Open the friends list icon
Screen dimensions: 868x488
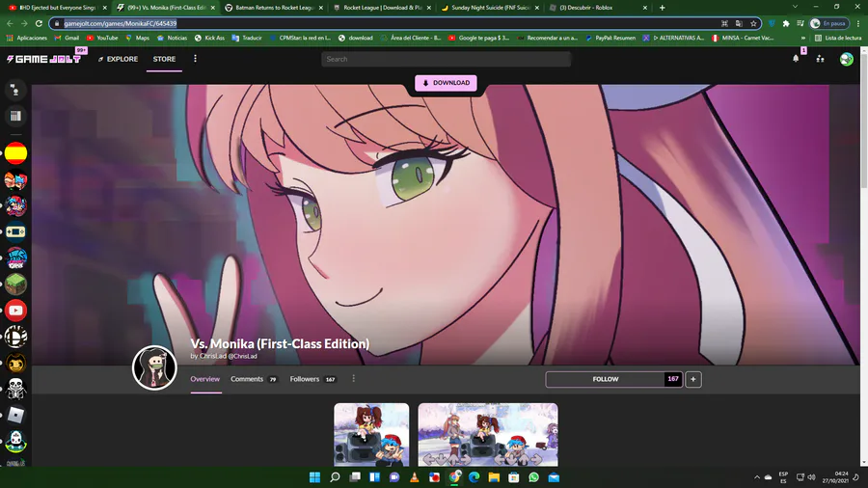(820, 59)
